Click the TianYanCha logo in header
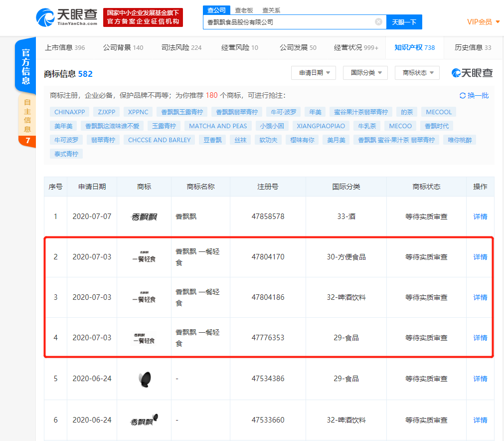This screenshot has width=504, height=441. coord(65,17)
